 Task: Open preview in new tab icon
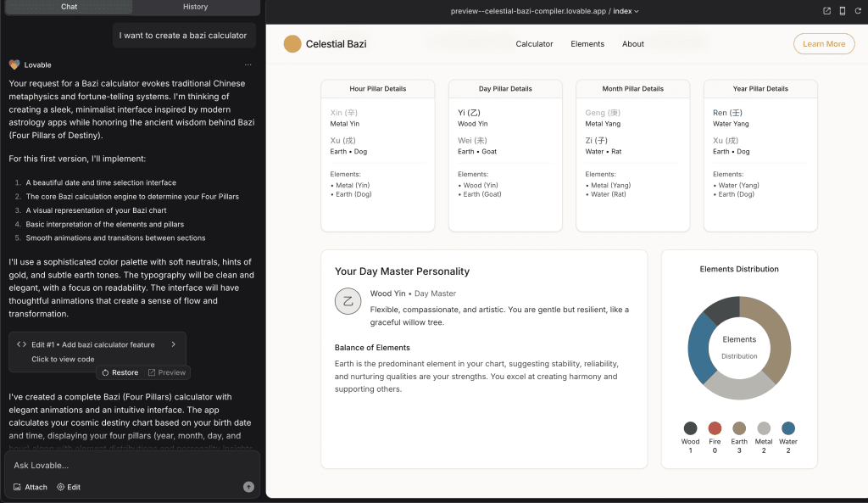click(x=826, y=11)
